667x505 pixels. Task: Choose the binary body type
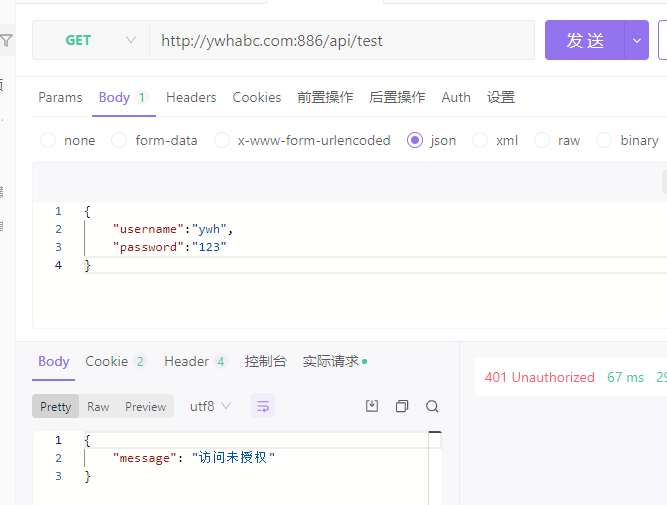604,140
